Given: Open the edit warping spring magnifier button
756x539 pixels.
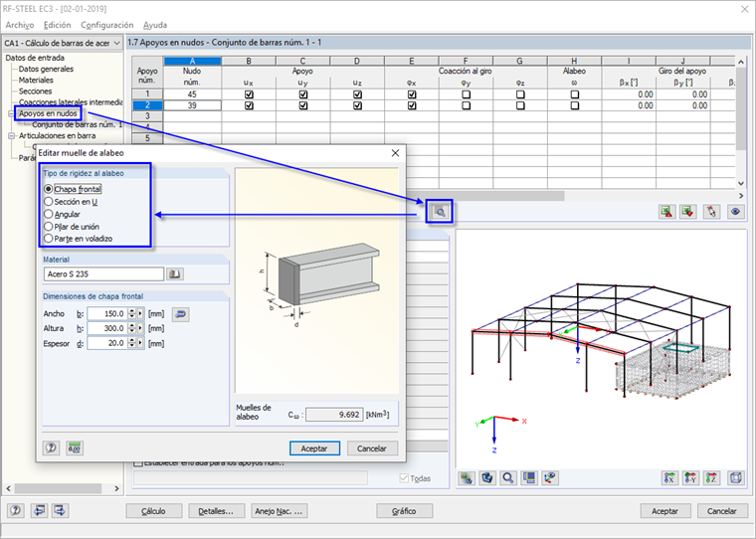Looking at the screenshot, I should coord(440,211).
